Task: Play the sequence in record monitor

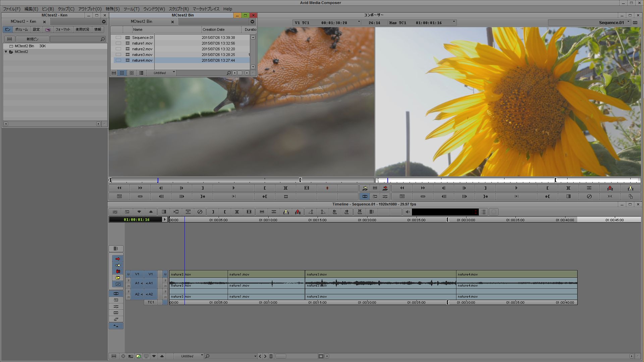Action: click(x=516, y=188)
